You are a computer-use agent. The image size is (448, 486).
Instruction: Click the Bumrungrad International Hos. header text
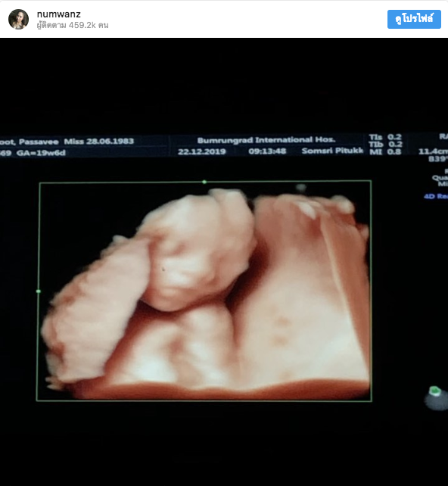266,140
